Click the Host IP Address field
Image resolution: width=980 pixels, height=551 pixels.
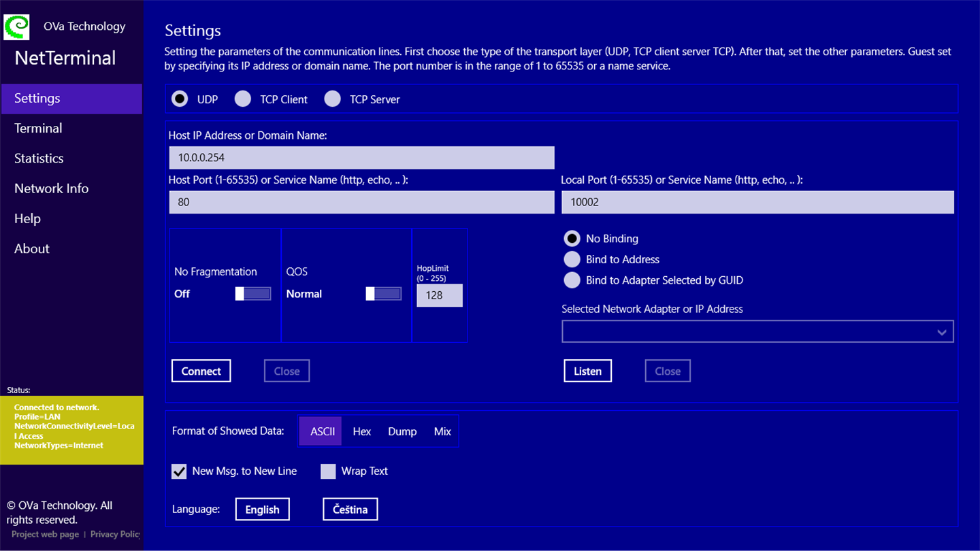coord(361,158)
